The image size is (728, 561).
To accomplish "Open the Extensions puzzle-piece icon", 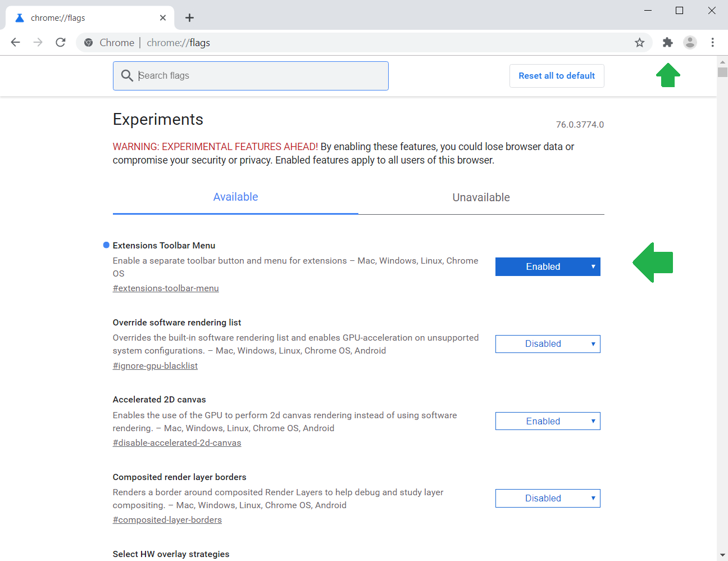I will tap(667, 42).
